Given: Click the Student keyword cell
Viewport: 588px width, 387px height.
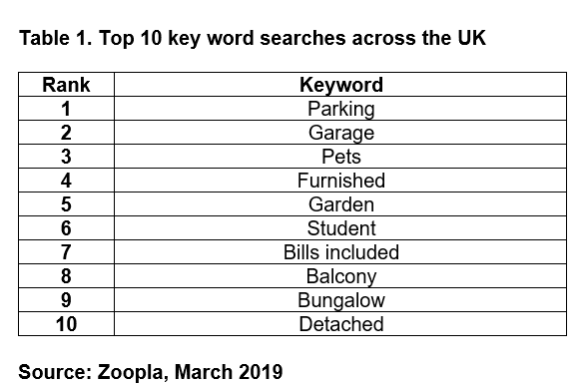Looking at the screenshot, I should (340, 228).
